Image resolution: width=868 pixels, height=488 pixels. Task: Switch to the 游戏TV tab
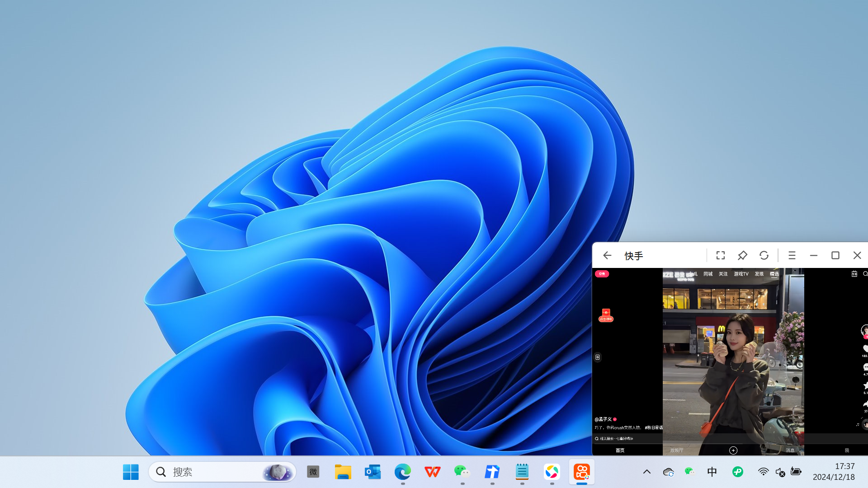pyautogui.click(x=741, y=274)
